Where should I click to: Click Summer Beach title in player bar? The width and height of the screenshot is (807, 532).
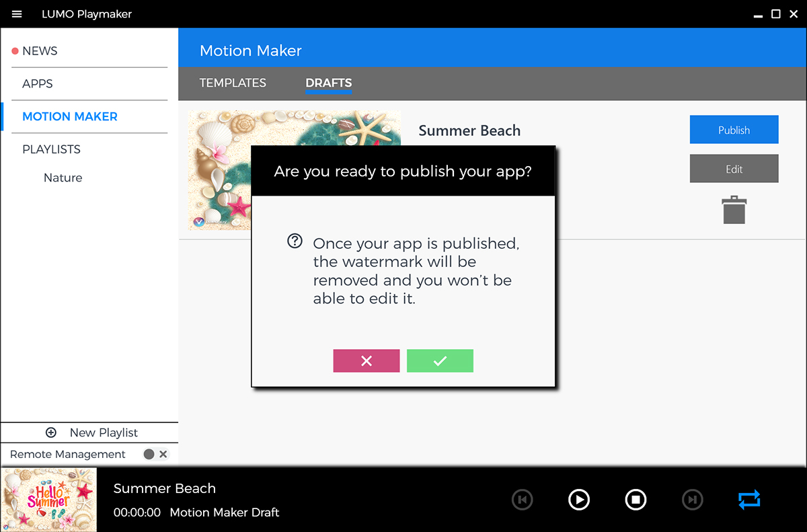(x=165, y=488)
